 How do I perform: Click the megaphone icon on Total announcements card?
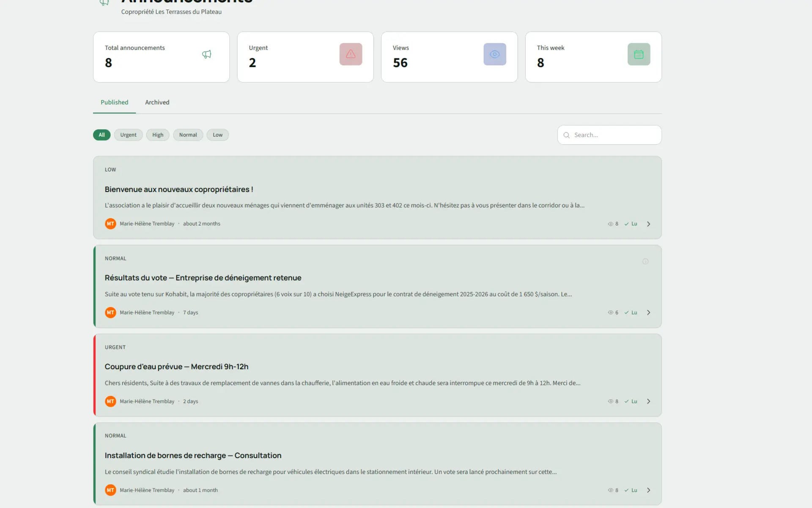(206, 54)
